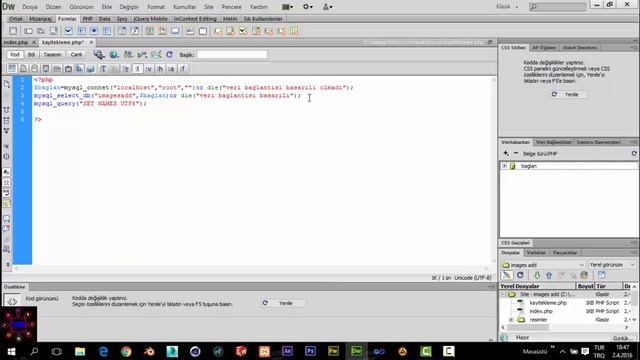640x360 pixels.
Task: Open File Explorer from the taskbar
Action: pos(80,351)
